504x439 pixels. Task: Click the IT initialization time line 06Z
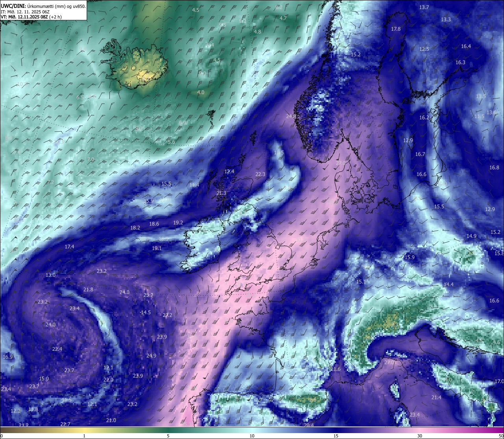click(x=25, y=12)
